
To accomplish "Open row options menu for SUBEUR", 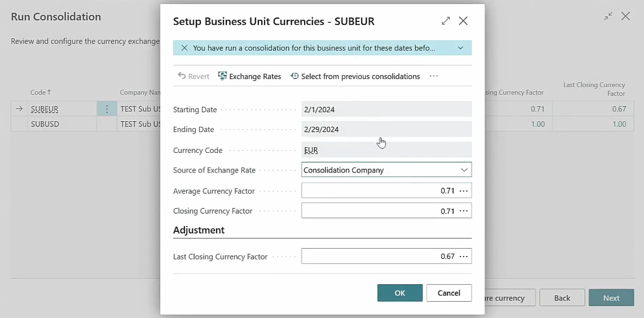I will 107,109.
